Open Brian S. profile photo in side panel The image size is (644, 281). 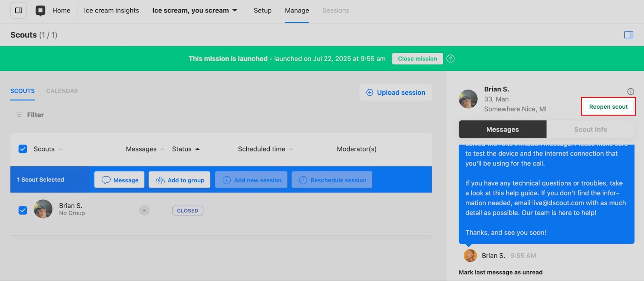(x=468, y=99)
